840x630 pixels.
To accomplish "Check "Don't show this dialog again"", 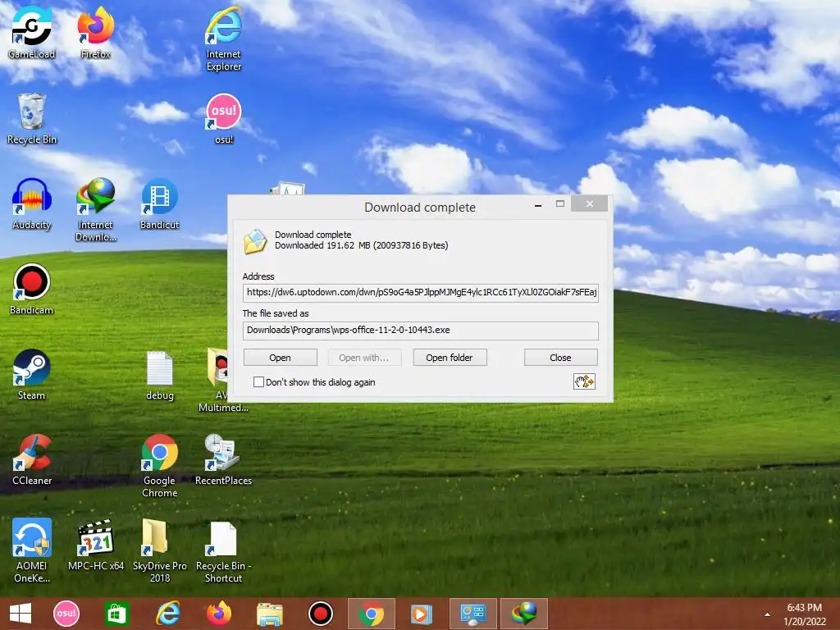I will [258, 382].
